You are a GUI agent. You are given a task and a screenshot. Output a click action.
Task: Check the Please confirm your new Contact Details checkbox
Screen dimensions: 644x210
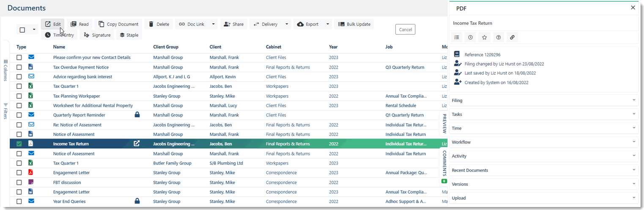19,57
